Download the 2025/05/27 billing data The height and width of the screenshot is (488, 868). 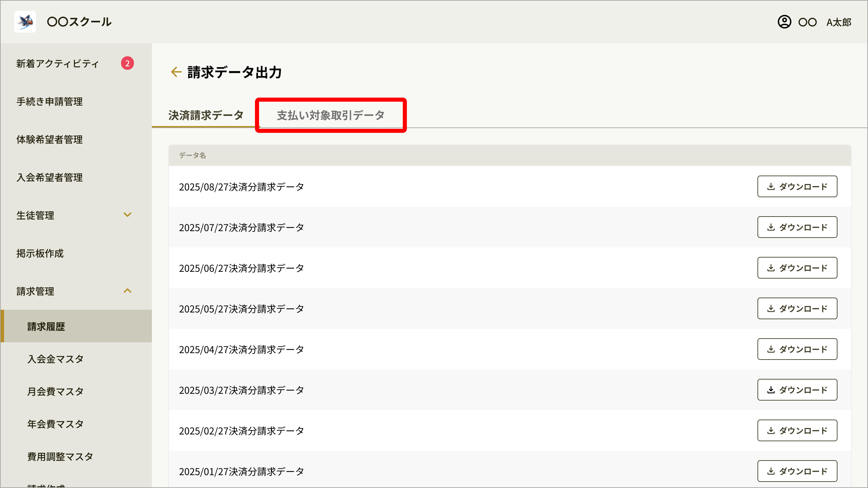[x=797, y=308]
